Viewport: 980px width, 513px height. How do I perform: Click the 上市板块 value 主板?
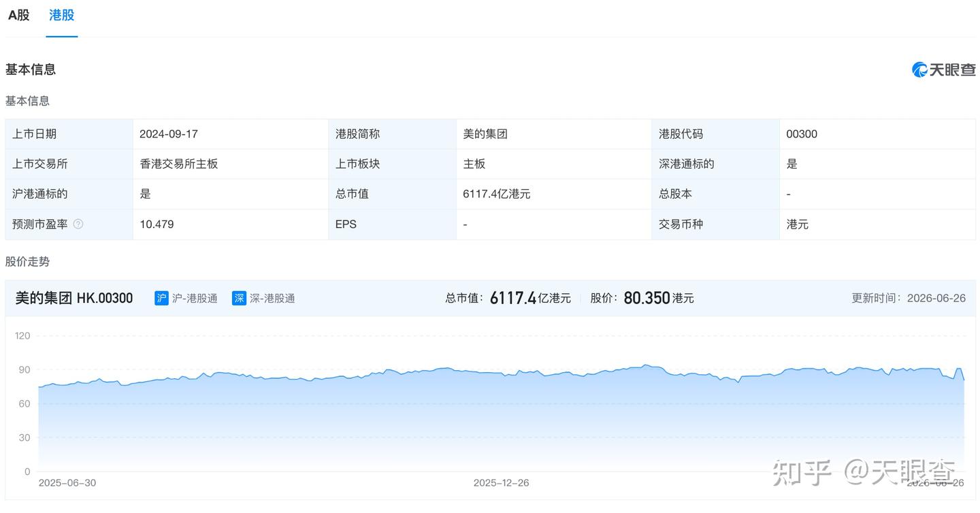[x=474, y=164]
